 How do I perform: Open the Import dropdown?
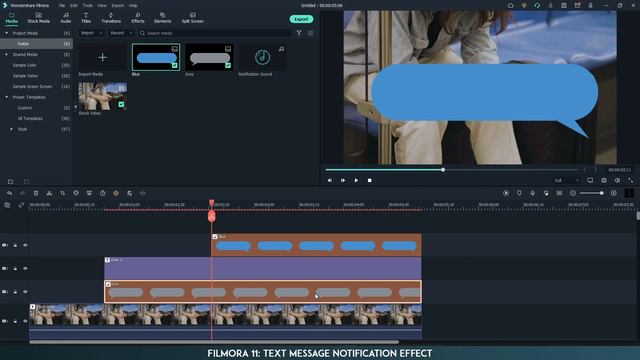point(91,33)
